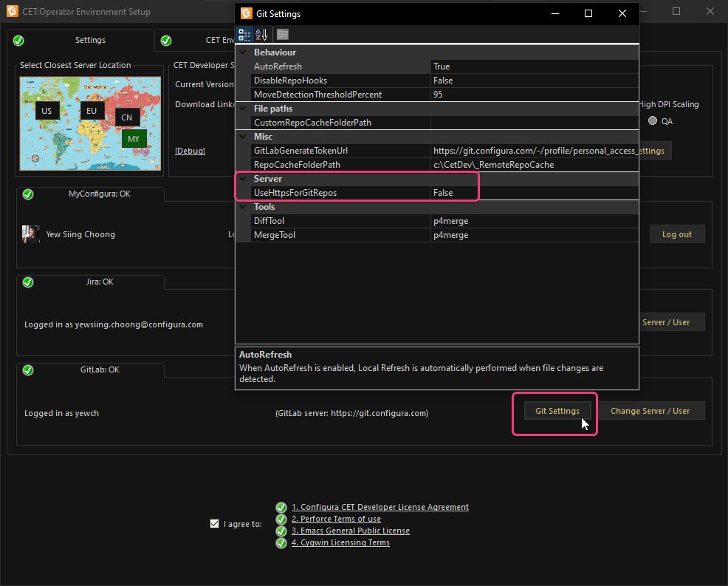This screenshot has height=586, width=728.
Task: Click Yew Siing Choong profile picture
Action: (x=31, y=234)
